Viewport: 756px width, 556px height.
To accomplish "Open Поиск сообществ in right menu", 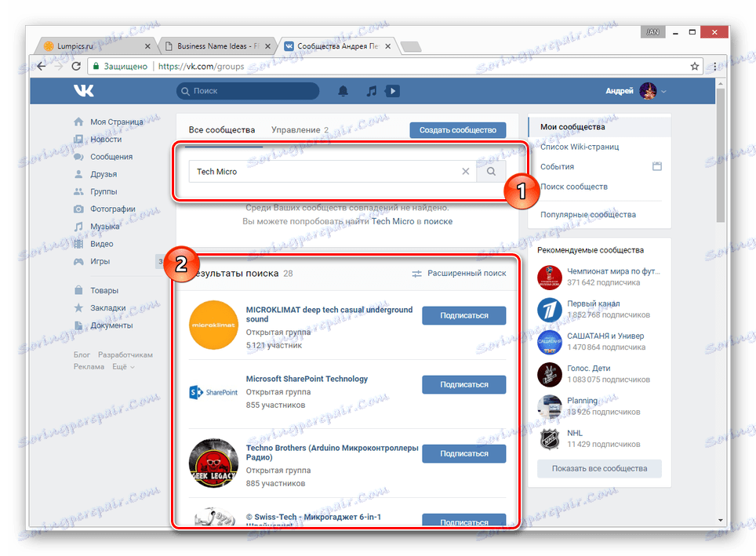I will coord(574,187).
